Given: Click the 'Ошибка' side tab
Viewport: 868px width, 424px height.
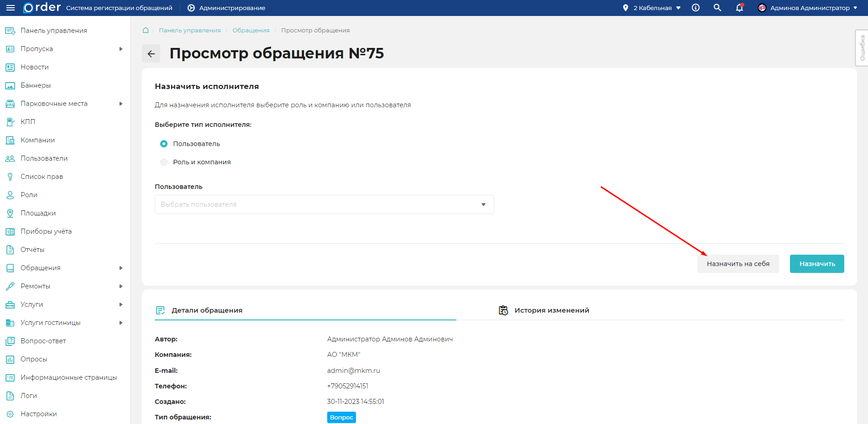Looking at the screenshot, I should click(862, 48).
